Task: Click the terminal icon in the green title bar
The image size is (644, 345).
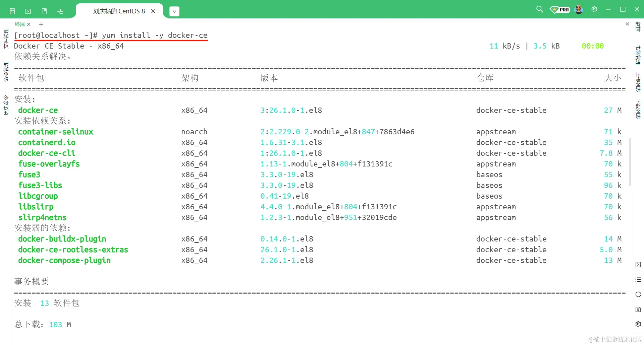Action: tap(28, 11)
